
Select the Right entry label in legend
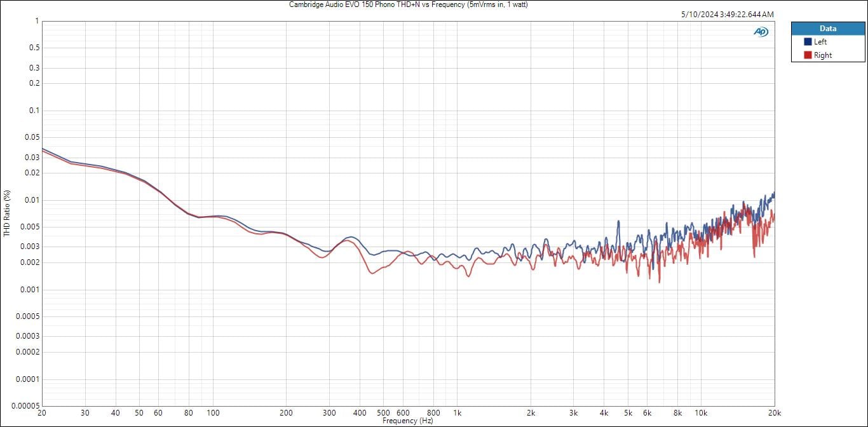pos(822,55)
